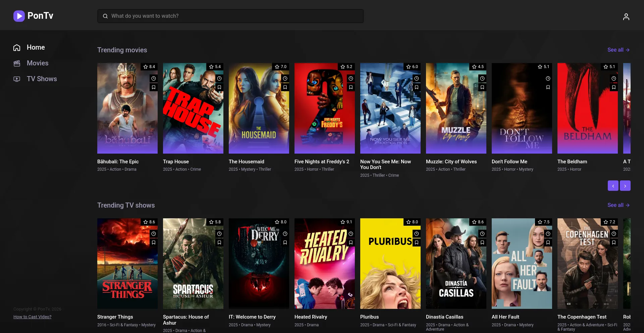Click the Trending TV shows heading

pyautogui.click(x=126, y=205)
